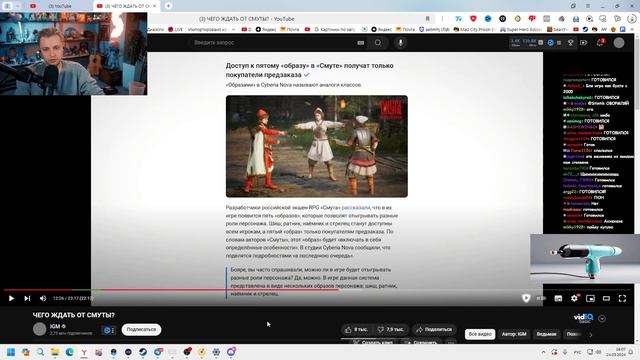Image resolution: width=640 pixels, height=360 pixels.
Task: Open a new browser tab
Action: (168, 6)
